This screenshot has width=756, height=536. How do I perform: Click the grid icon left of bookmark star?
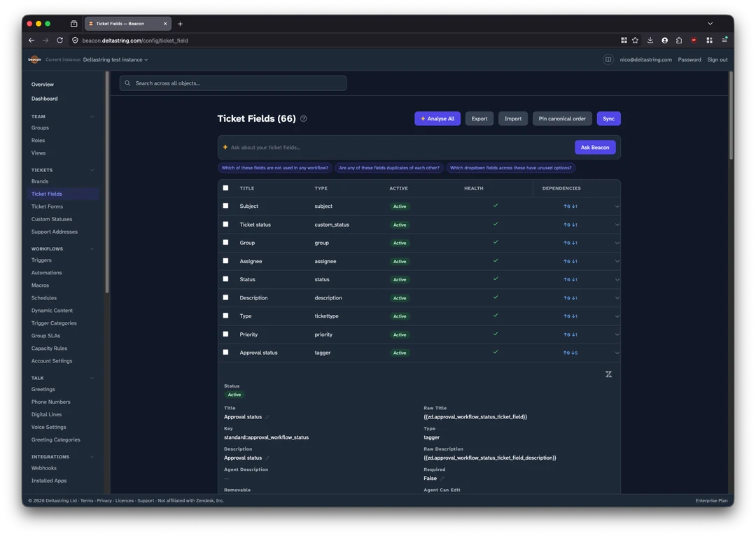tap(624, 41)
